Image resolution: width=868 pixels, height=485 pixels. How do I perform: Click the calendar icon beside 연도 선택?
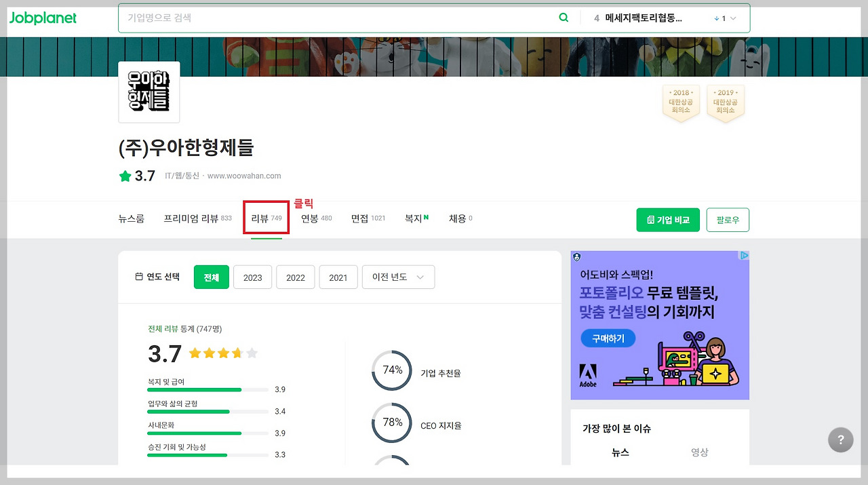point(139,277)
